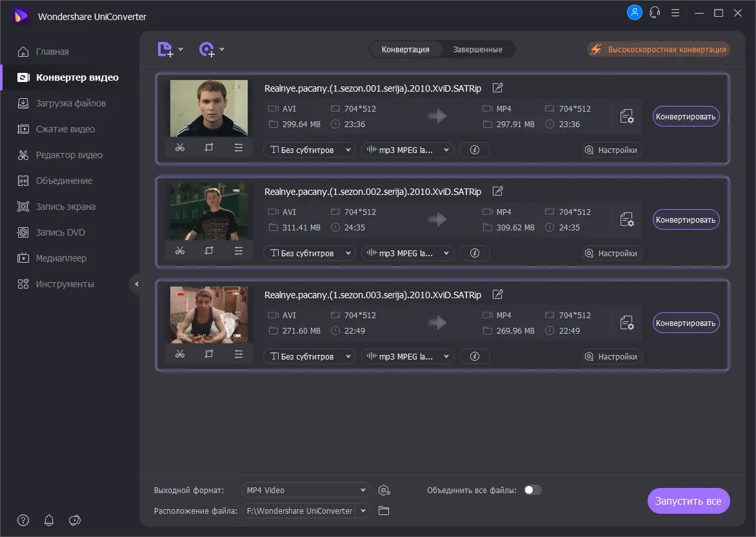Toggle Объединить все файлы switch
The height and width of the screenshot is (537, 756).
coord(533,490)
